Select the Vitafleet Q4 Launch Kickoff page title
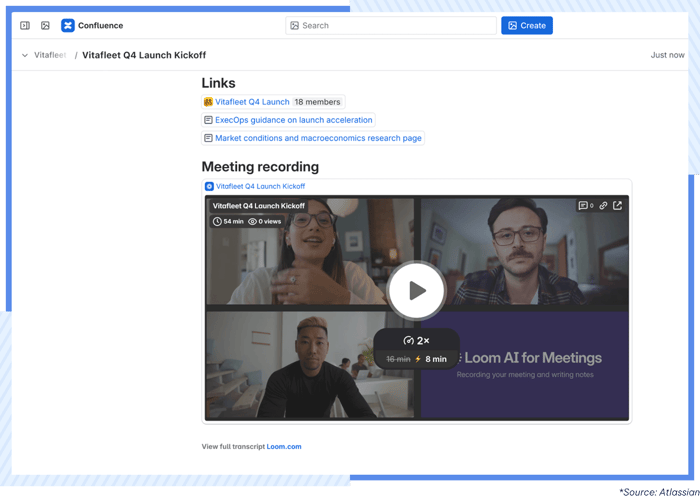 point(144,55)
